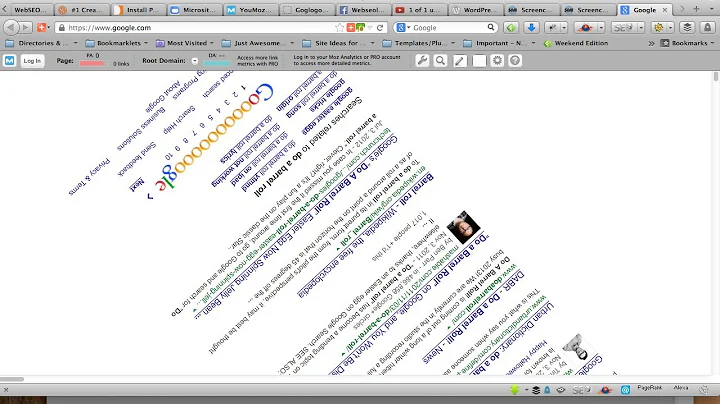Image resolution: width=720 pixels, height=404 pixels.
Task: Click the MozBar Log In button
Action: coord(32,61)
